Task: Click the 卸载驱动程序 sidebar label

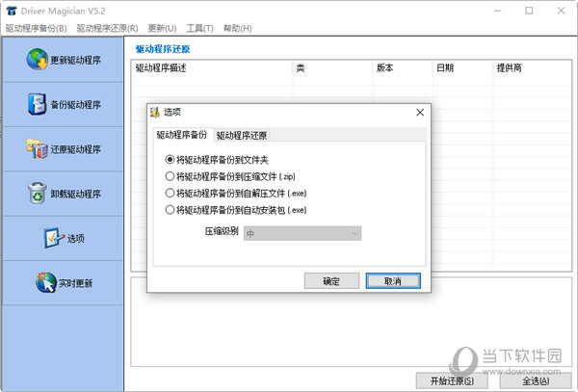Action: [x=75, y=194]
